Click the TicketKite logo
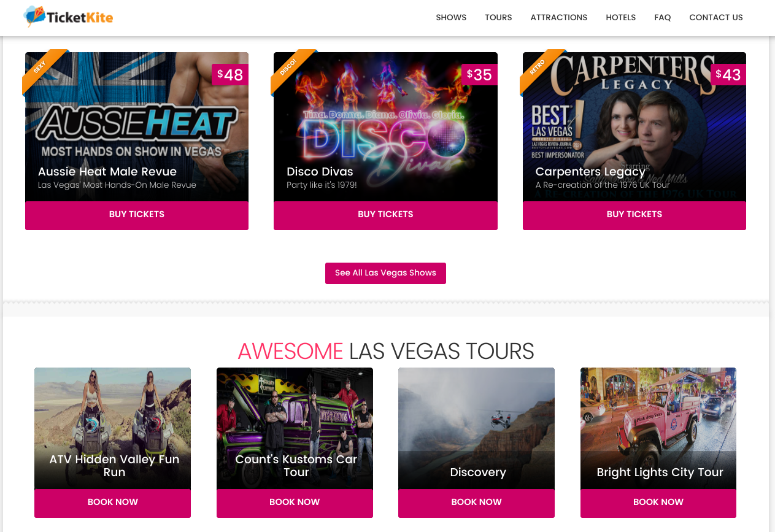775x532 pixels. pos(68,17)
